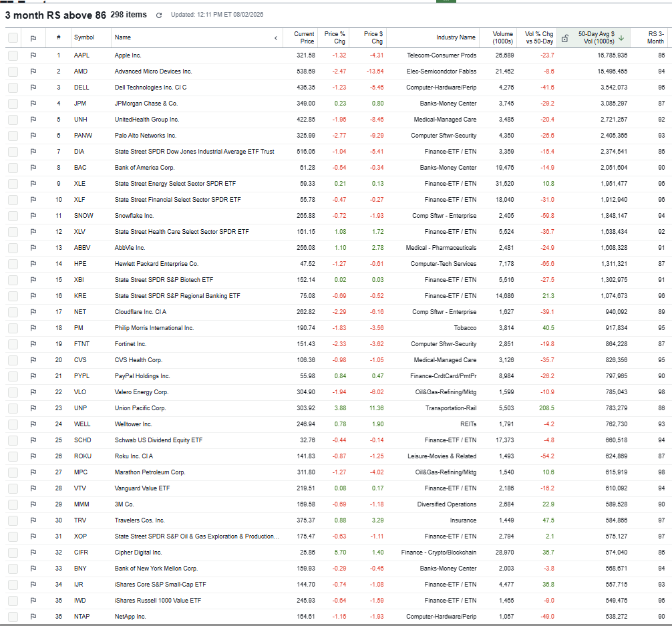Click the Updated 12:11 PM ET timestamp

tap(217, 15)
